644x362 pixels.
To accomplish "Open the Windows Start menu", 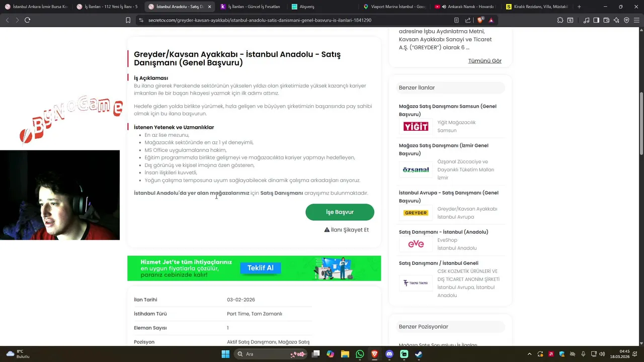I will (x=225, y=354).
